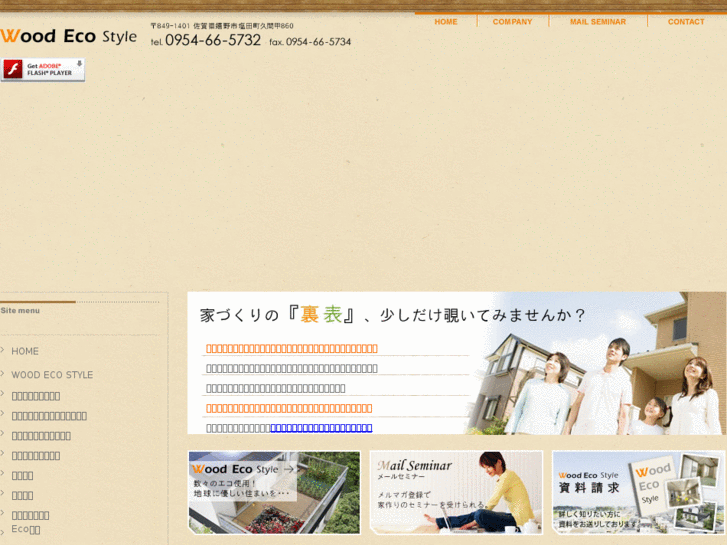Click the family house main banner image
Viewport: 727px width, 545px height.
tap(456, 363)
